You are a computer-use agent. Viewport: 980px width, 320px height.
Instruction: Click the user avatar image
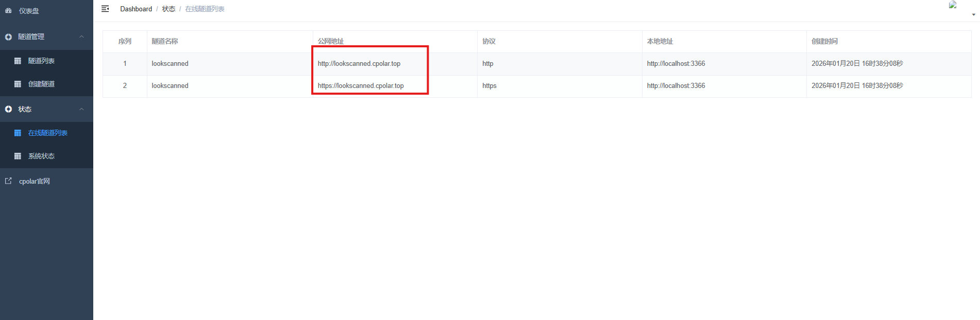click(x=953, y=5)
